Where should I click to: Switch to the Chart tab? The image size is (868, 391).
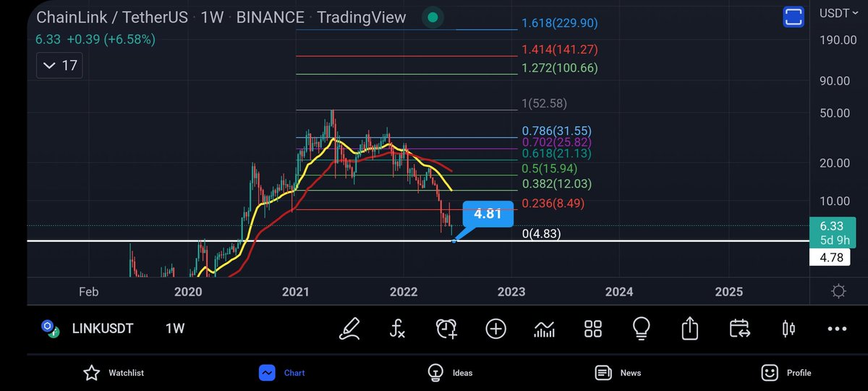(x=282, y=373)
